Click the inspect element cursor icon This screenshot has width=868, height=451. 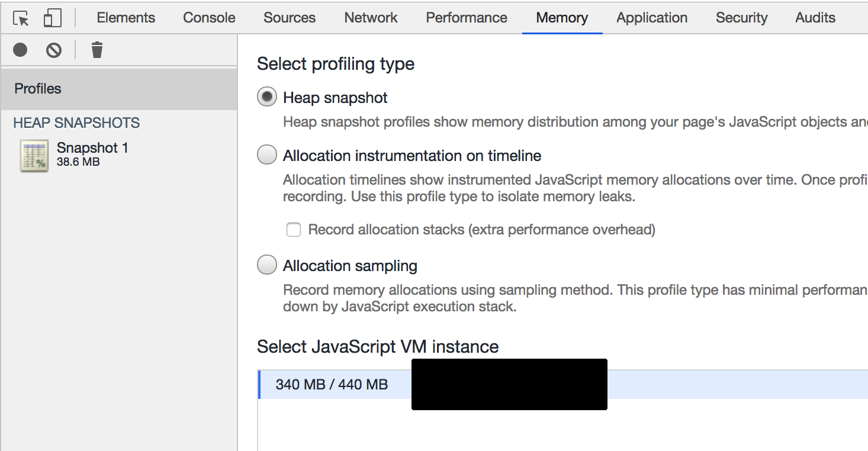21,18
